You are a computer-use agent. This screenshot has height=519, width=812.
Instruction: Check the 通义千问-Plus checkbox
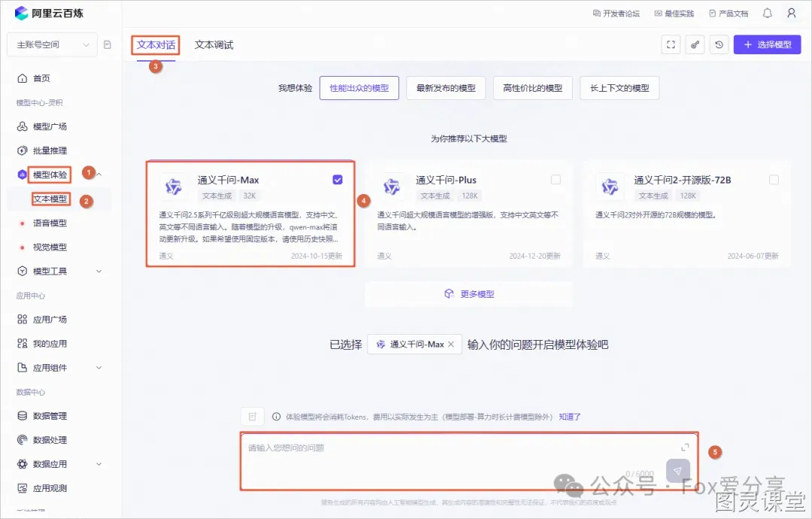tap(556, 180)
